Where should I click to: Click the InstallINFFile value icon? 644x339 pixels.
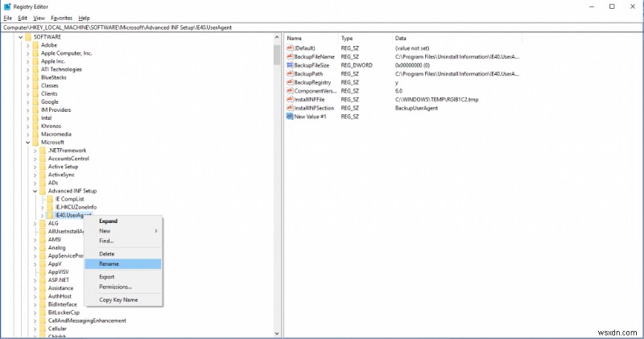pos(290,100)
